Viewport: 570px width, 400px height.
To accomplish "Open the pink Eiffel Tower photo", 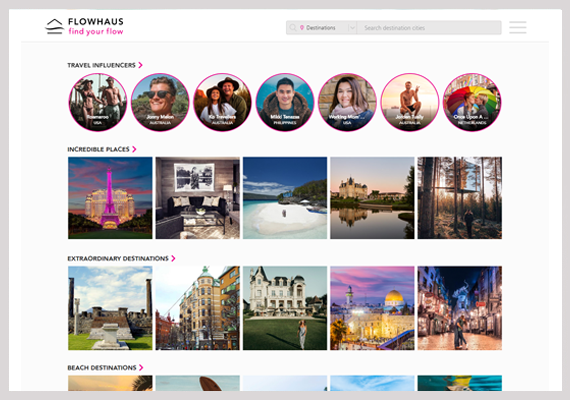I will (x=110, y=198).
